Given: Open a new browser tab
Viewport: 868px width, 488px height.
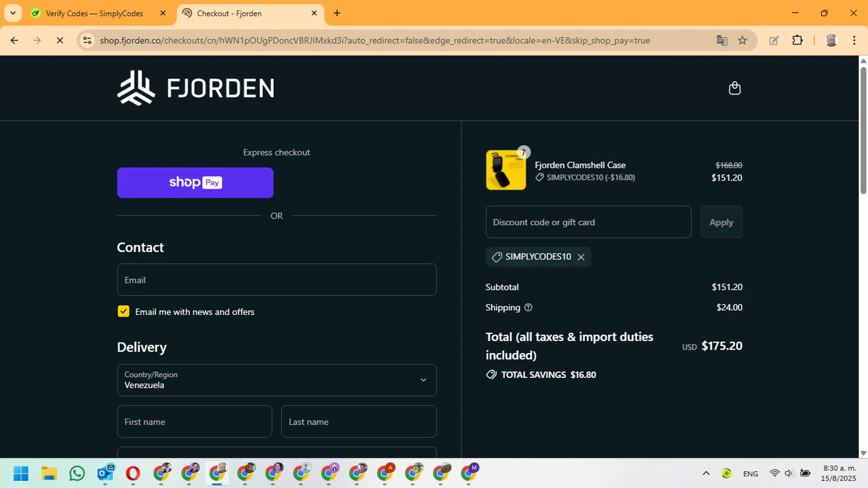Looking at the screenshot, I should click(x=337, y=13).
